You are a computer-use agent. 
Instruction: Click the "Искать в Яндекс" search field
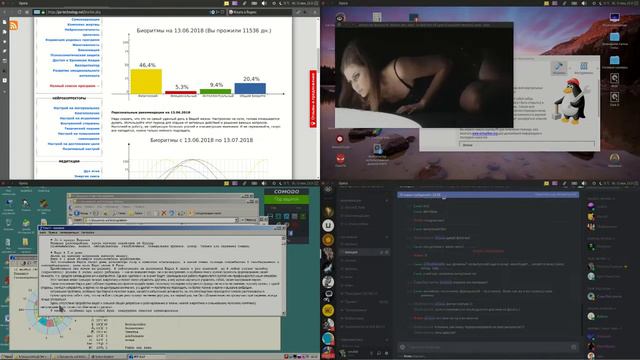(259, 12)
